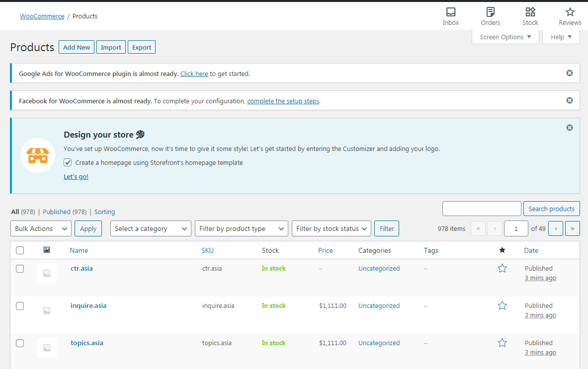
Task: Open Filter by stock status dropdown
Action: click(332, 228)
